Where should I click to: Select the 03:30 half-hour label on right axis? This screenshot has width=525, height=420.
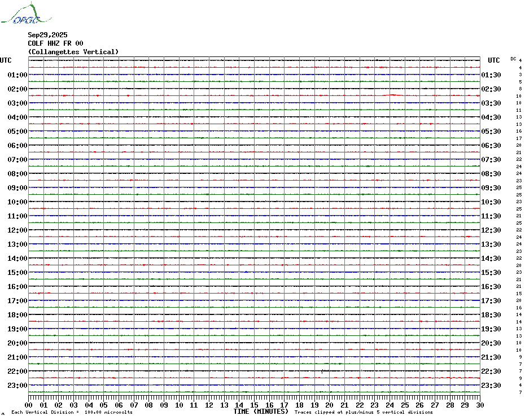click(491, 103)
